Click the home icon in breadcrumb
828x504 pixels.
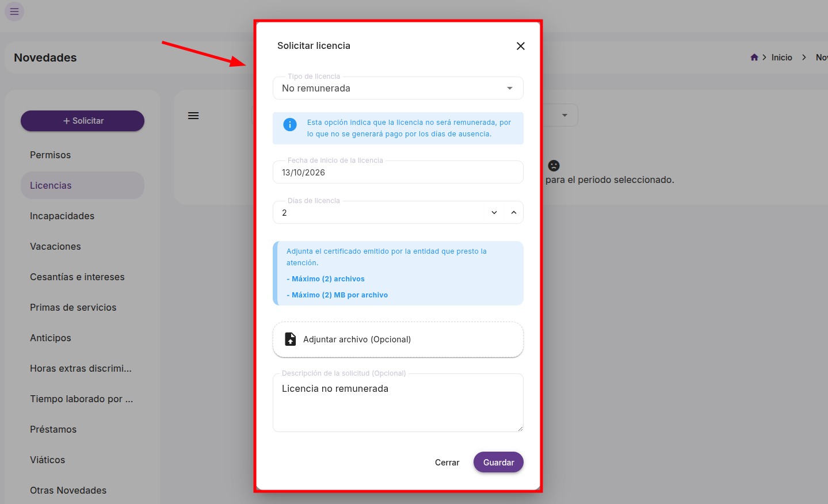754,58
